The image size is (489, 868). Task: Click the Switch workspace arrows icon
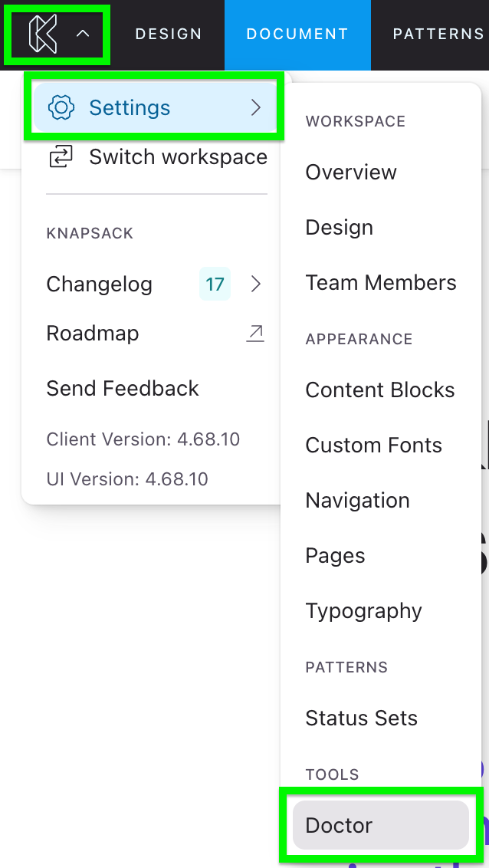pyautogui.click(x=61, y=157)
